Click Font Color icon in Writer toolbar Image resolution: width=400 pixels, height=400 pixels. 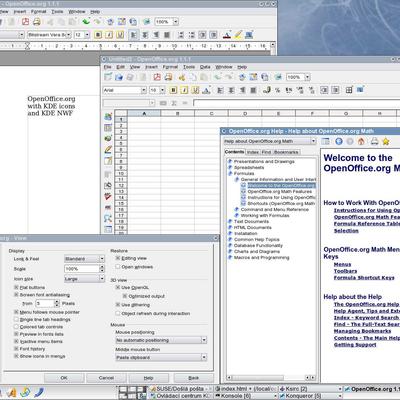227,35
